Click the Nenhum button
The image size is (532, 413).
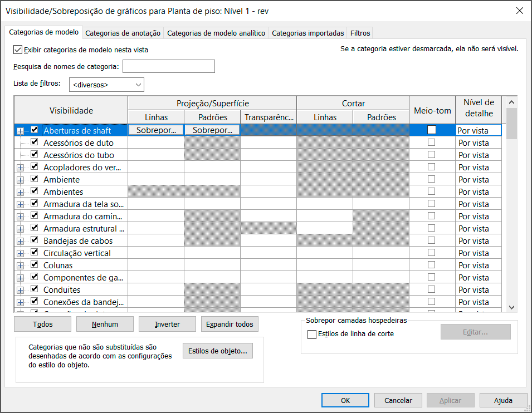pyautogui.click(x=105, y=324)
